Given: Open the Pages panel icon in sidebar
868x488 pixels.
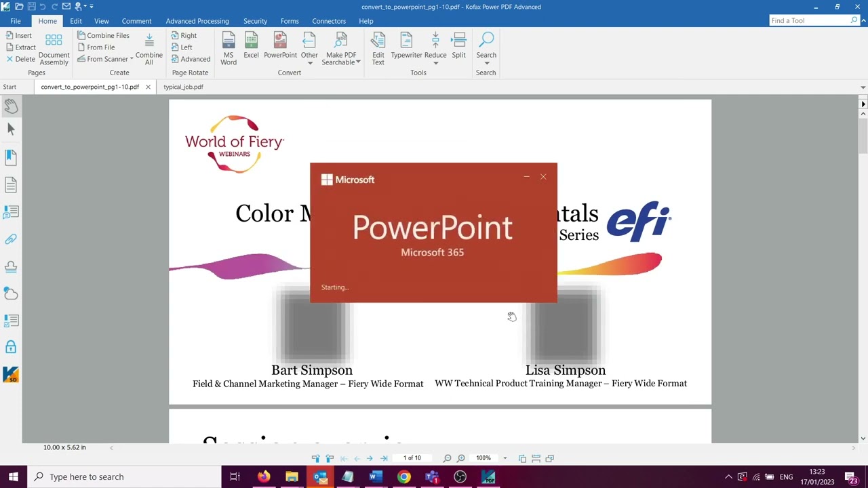Looking at the screenshot, I should click(x=11, y=184).
